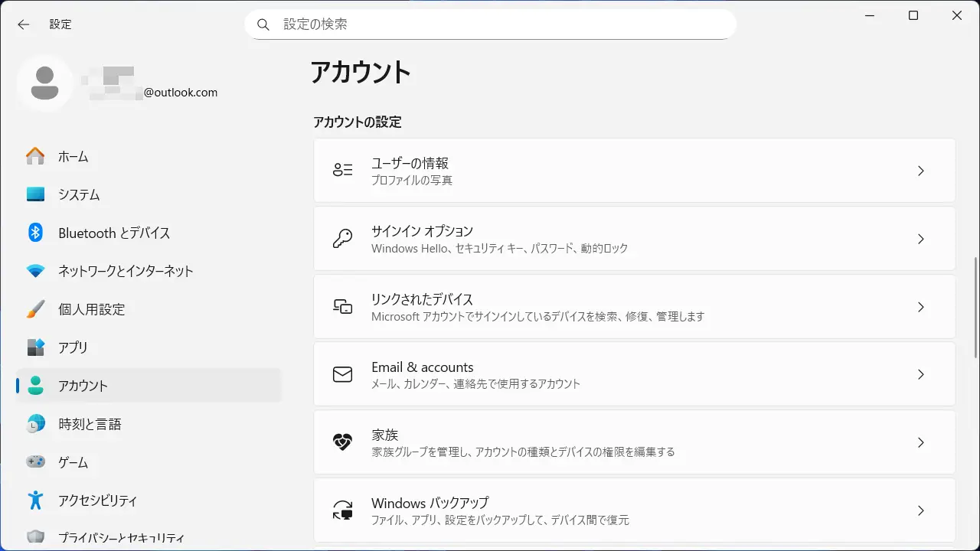This screenshot has height=551, width=980.
Task: Click the Windows バックアップ row chevron
Action: pos(921,510)
